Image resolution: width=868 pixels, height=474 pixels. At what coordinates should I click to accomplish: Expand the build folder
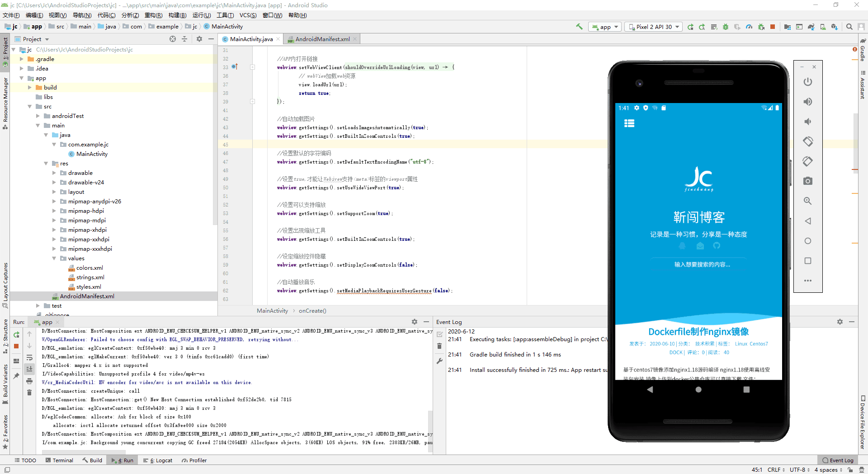pos(30,88)
